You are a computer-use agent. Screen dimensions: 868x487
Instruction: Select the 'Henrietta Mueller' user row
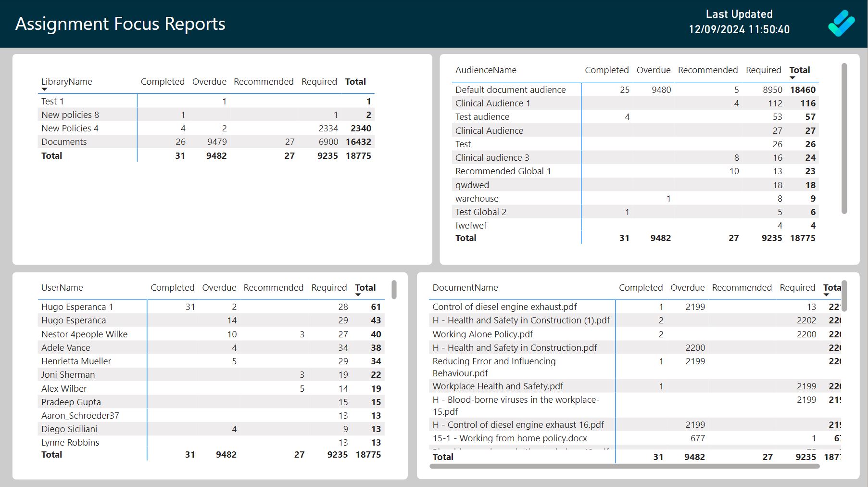211,361
